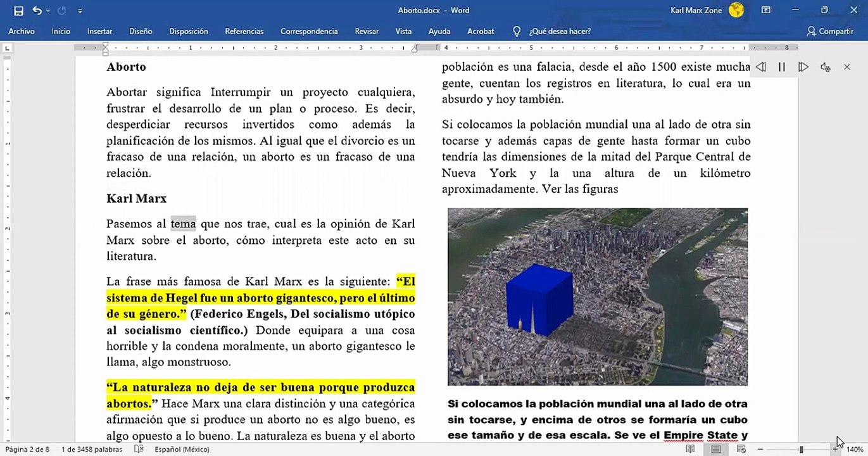Viewport: 868px width, 456px height.
Task: Open the Acrobat tab
Action: click(481, 31)
